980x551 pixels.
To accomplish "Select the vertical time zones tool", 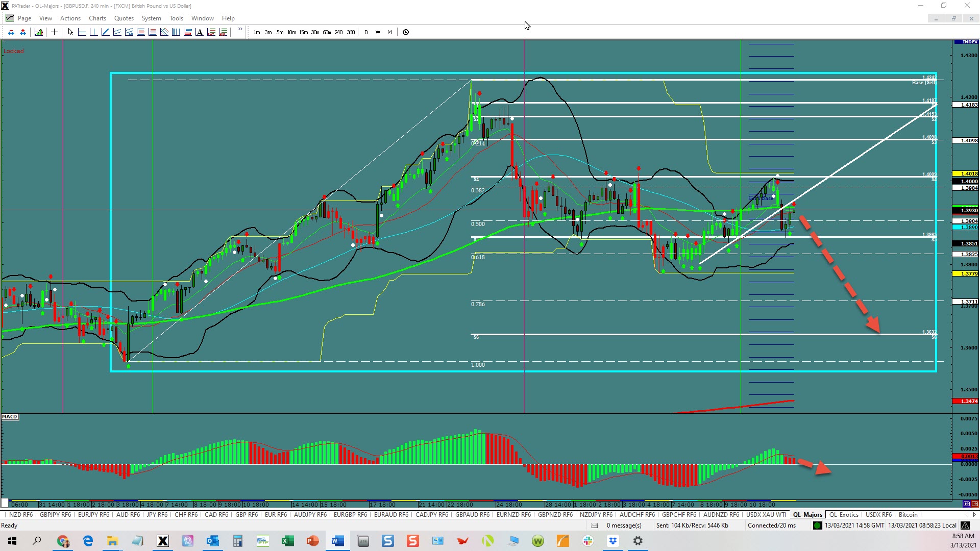I will pos(176,32).
